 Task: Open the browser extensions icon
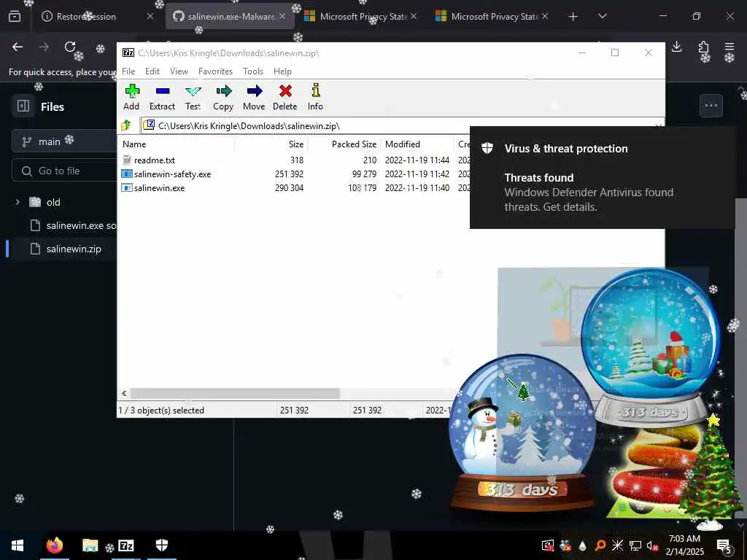(703, 47)
